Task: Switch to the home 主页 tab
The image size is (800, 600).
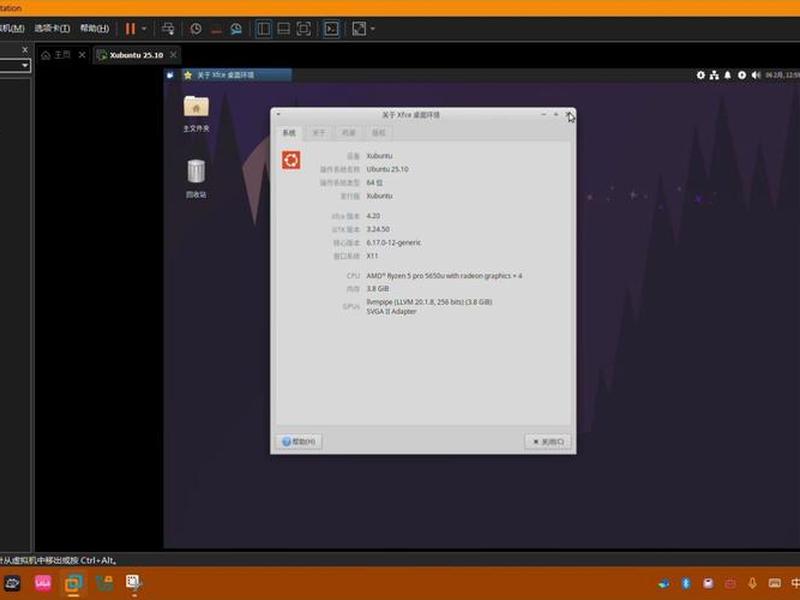Action: [x=56, y=55]
